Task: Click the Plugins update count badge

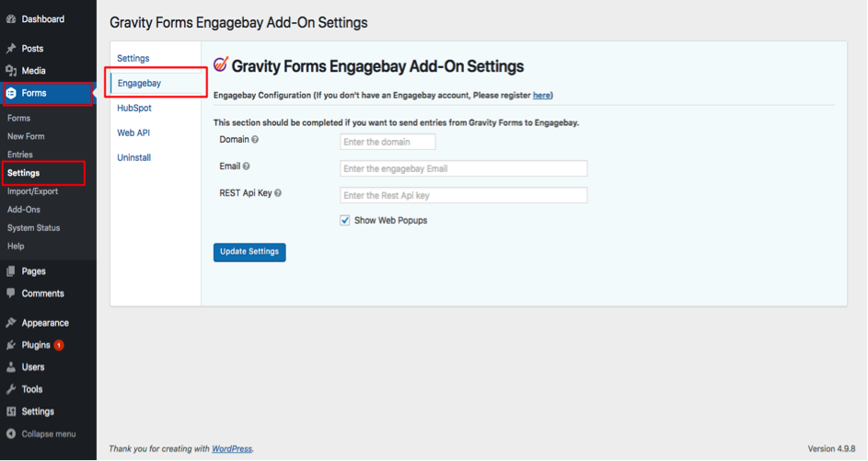Action: click(59, 345)
